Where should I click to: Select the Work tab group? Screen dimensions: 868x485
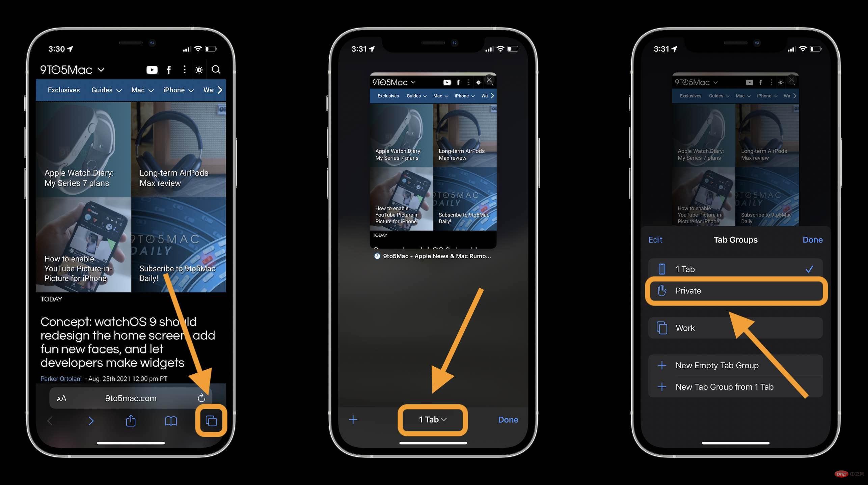[x=734, y=328]
